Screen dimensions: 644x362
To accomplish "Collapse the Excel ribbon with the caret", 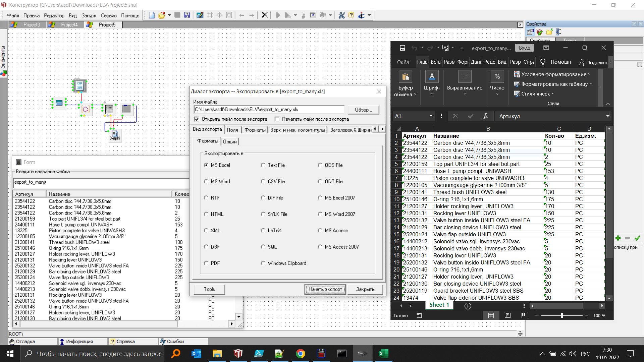I will 608,104.
